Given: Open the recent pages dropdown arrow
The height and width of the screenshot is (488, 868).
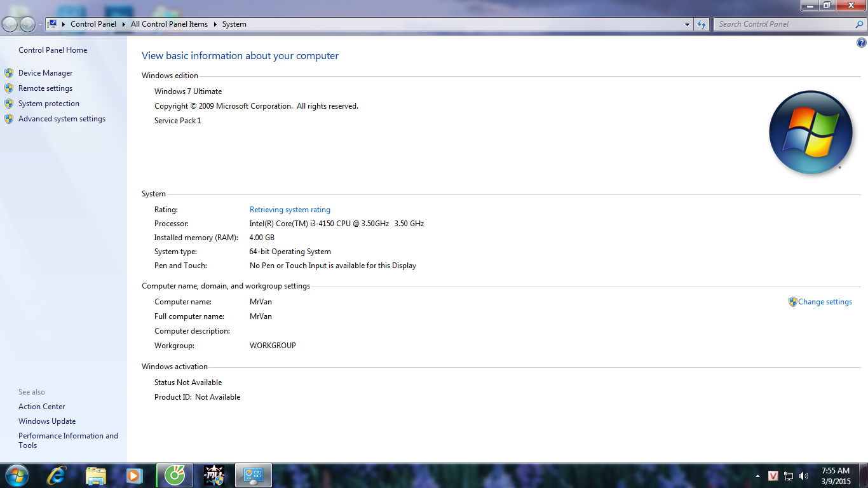Looking at the screenshot, I should (40, 25).
